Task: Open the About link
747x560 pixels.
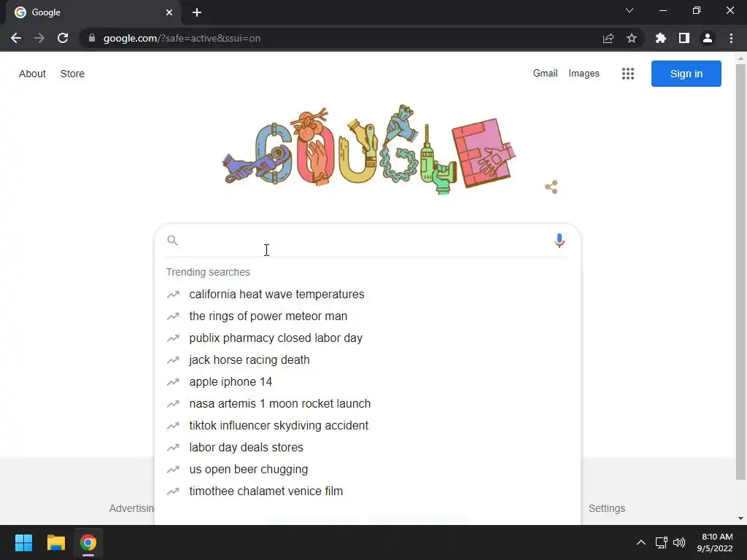Action: tap(32, 74)
